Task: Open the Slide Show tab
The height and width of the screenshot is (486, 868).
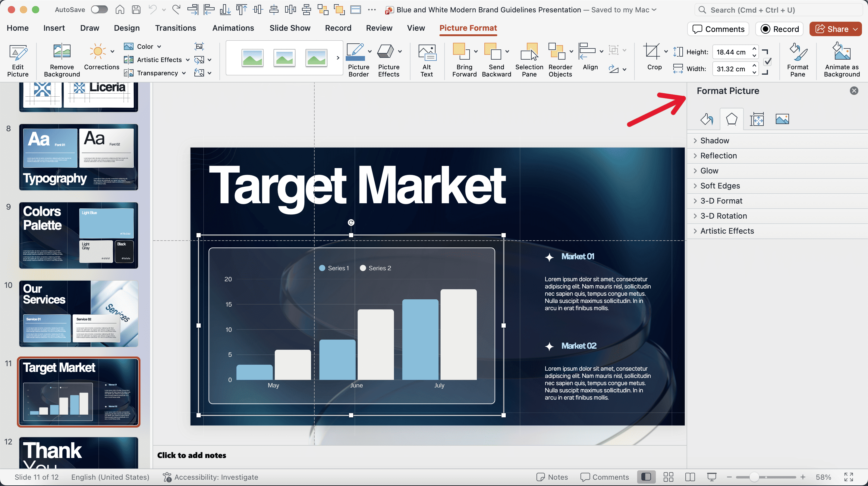Action: (290, 28)
